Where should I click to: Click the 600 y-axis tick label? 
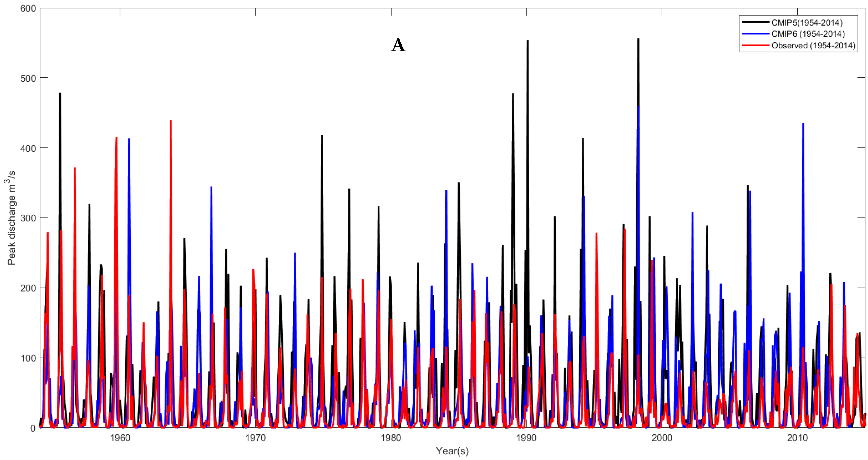point(28,8)
